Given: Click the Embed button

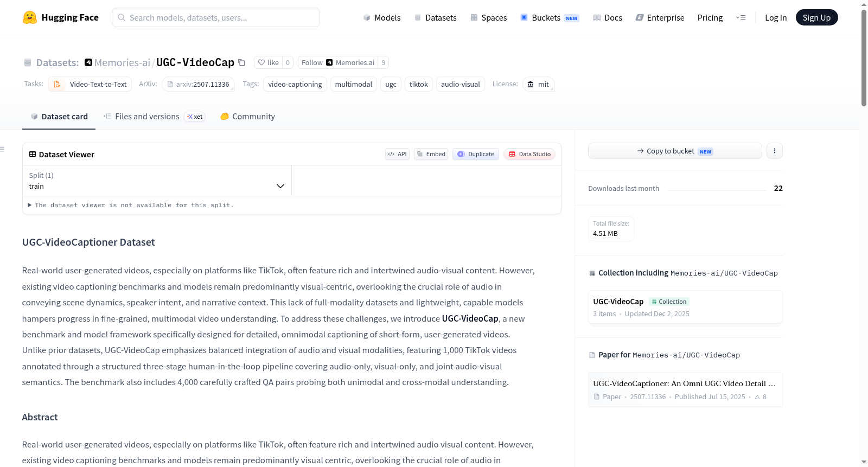Looking at the screenshot, I should [x=431, y=154].
